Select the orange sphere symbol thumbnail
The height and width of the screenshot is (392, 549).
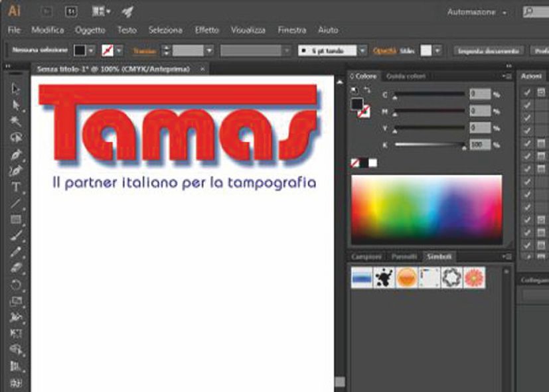(406, 277)
